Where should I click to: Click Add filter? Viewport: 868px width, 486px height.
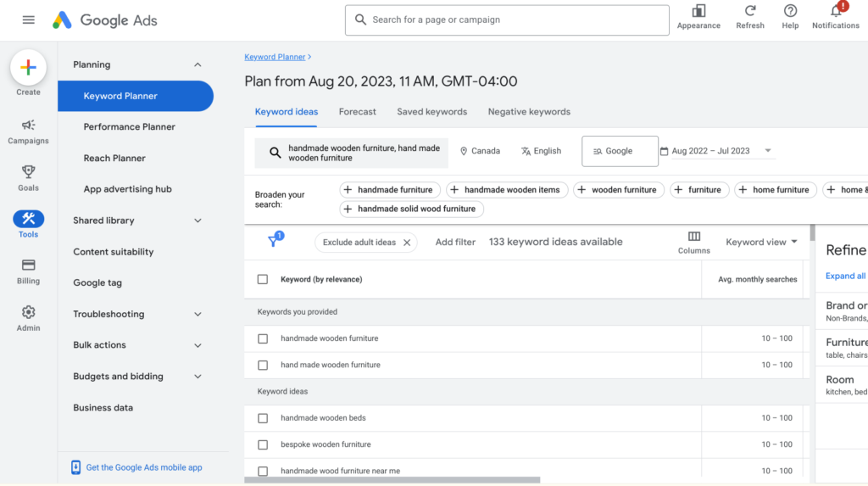(455, 243)
